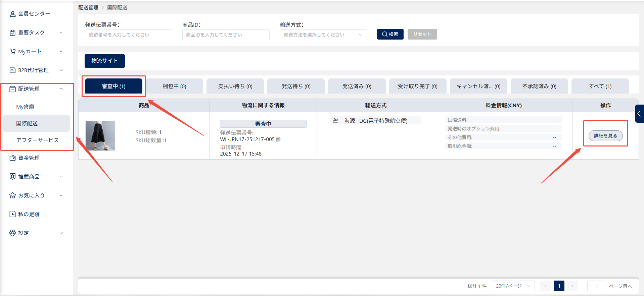
Task: Click the 推薦商品 badge icon
Action: pos(12,177)
